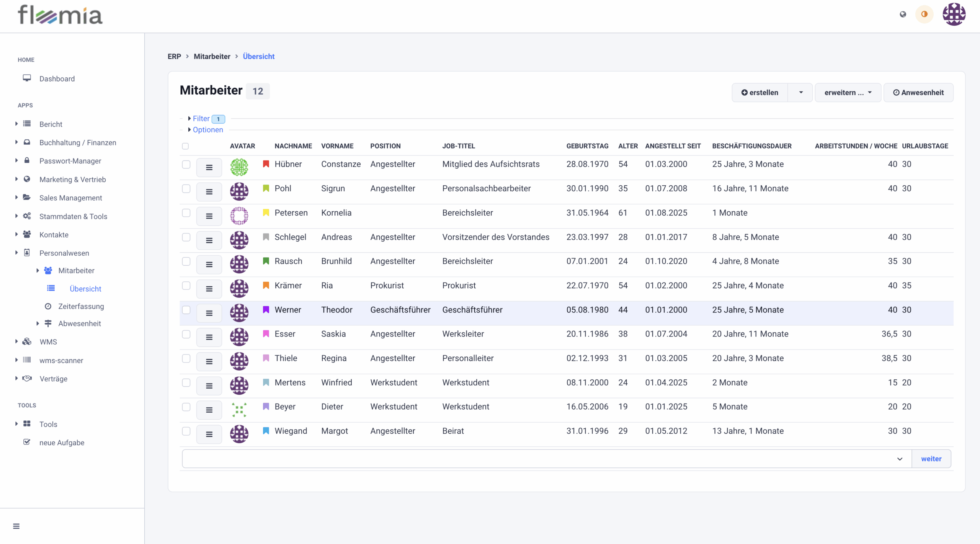Expand the Filter section

point(201,119)
